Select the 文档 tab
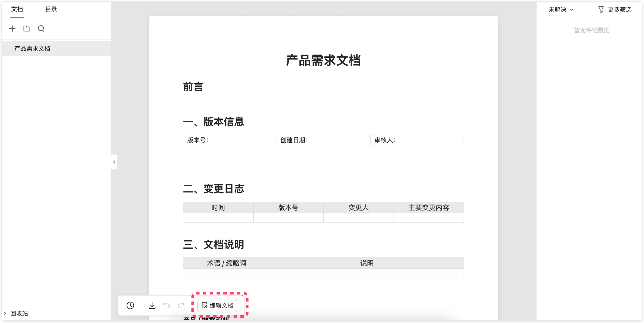644x323 pixels. click(17, 9)
